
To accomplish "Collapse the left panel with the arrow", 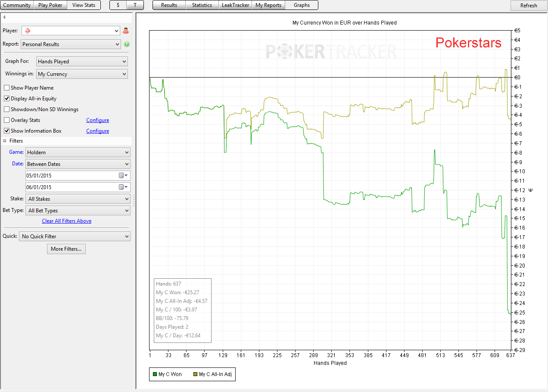I will click(4, 17).
